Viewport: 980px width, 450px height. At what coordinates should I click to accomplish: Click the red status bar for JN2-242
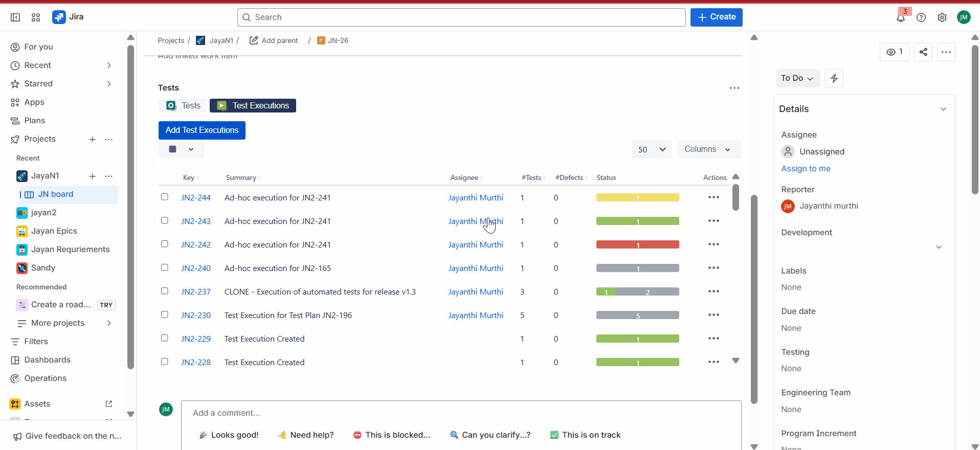637,245
